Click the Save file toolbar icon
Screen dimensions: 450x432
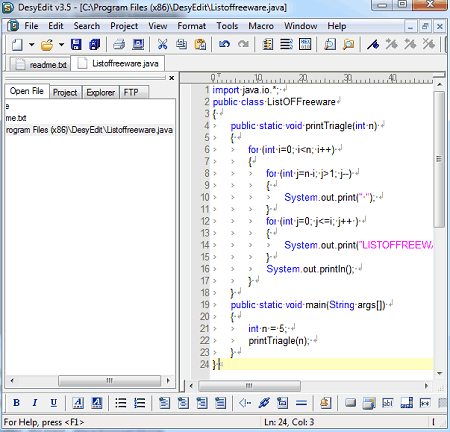coord(76,44)
